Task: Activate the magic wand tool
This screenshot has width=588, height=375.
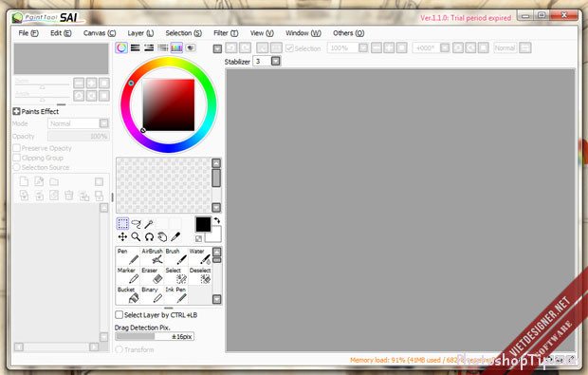Action: pyautogui.click(x=149, y=224)
